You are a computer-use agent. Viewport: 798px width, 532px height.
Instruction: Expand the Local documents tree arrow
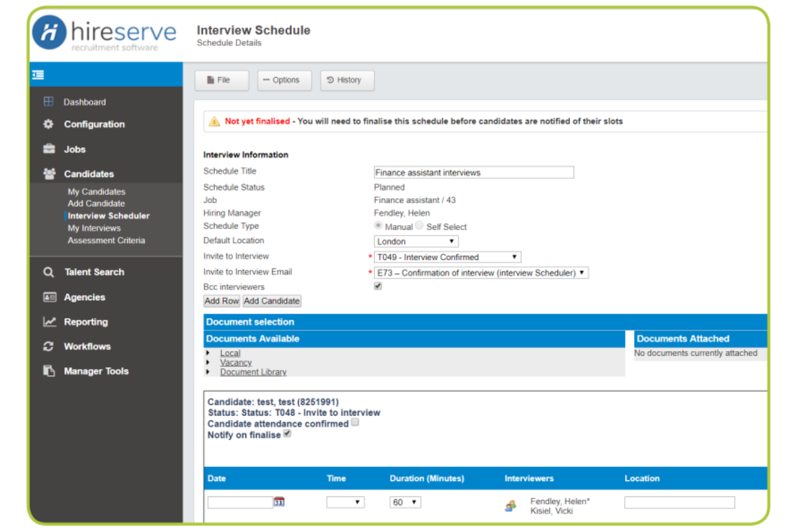click(x=208, y=353)
